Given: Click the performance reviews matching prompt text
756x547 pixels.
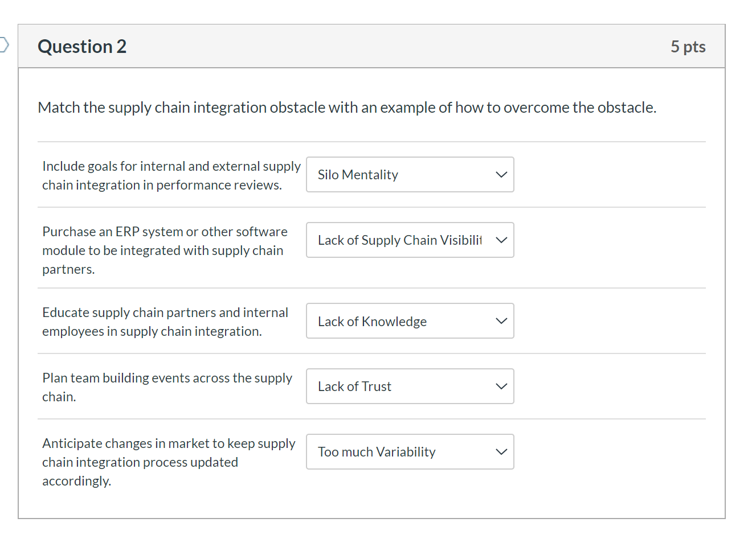Looking at the screenshot, I should (171, 175).
